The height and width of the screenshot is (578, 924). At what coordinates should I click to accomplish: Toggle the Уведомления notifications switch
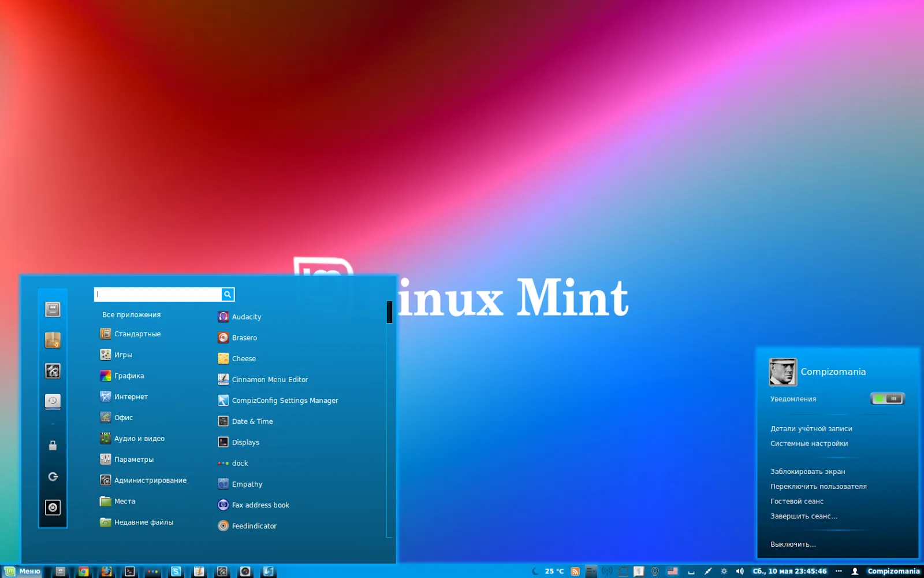888,398
